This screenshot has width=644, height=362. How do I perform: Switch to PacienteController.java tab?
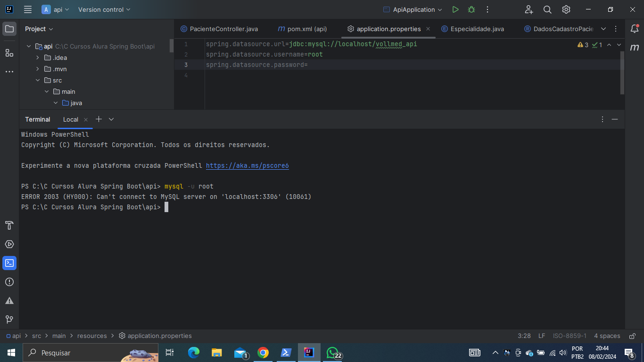[219, 29]
